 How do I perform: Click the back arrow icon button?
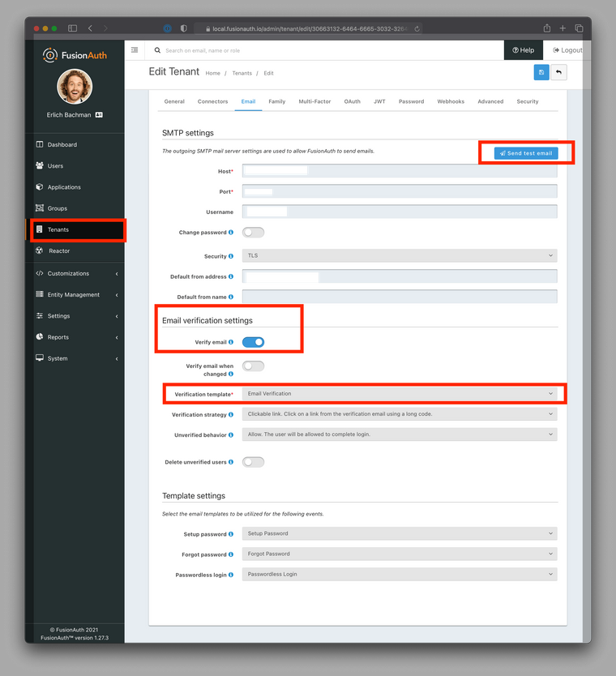[x=558, y=73]
